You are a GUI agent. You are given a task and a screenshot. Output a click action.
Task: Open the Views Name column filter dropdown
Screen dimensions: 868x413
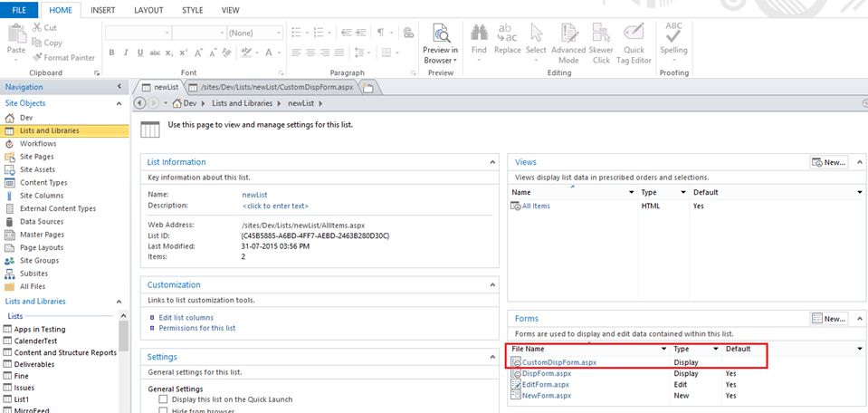(631, 193)
